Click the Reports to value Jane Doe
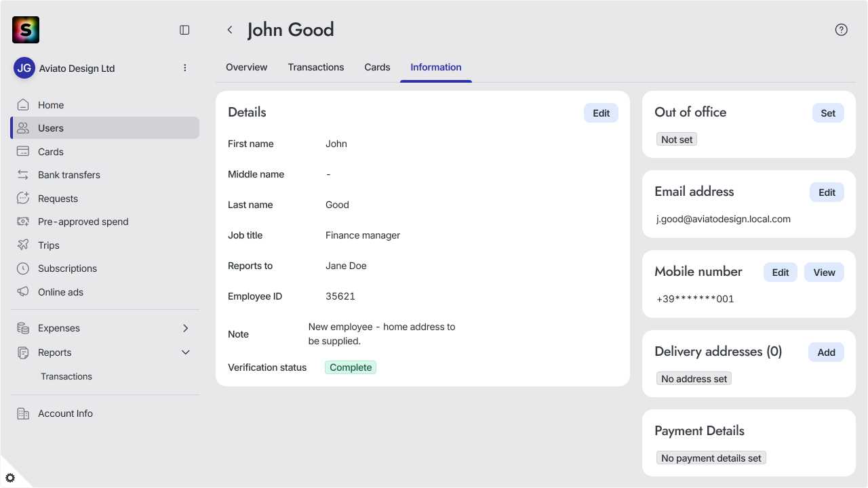 coord(346,266)
